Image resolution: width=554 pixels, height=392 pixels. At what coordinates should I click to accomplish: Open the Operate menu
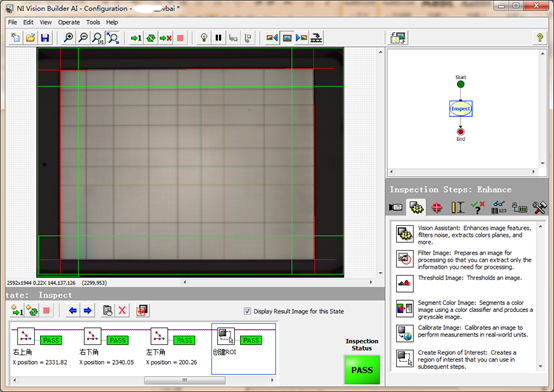pos(69,22)
